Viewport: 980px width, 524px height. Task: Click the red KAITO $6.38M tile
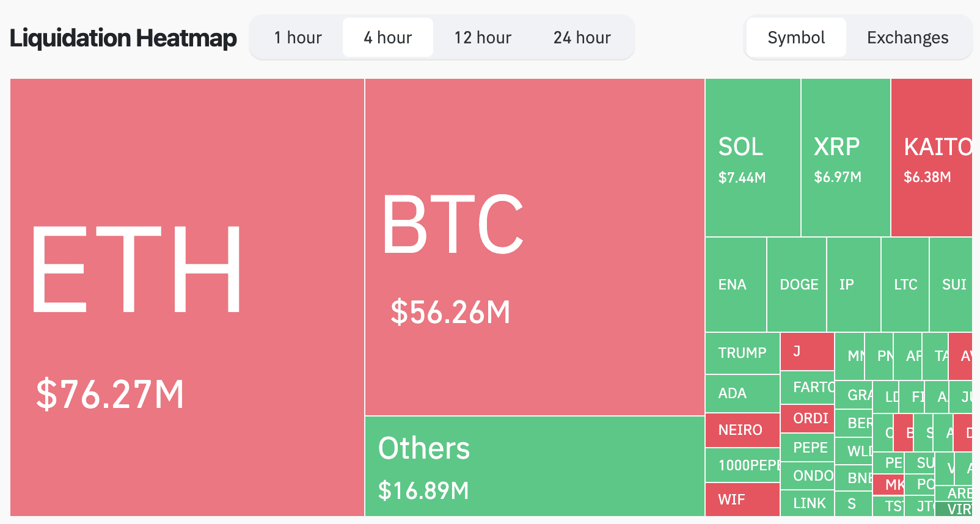tap(931, 158)
